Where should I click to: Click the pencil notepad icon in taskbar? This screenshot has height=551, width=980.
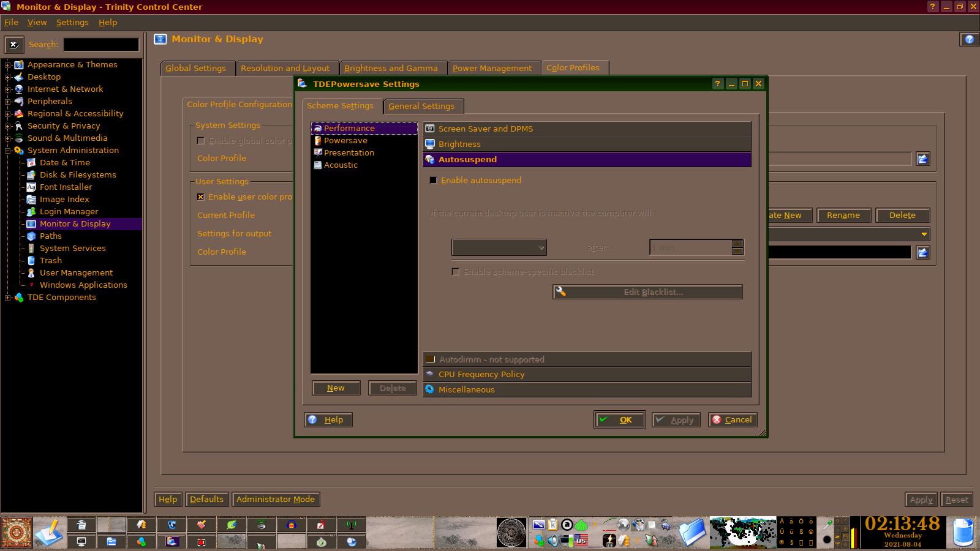(x=49, y=533)
